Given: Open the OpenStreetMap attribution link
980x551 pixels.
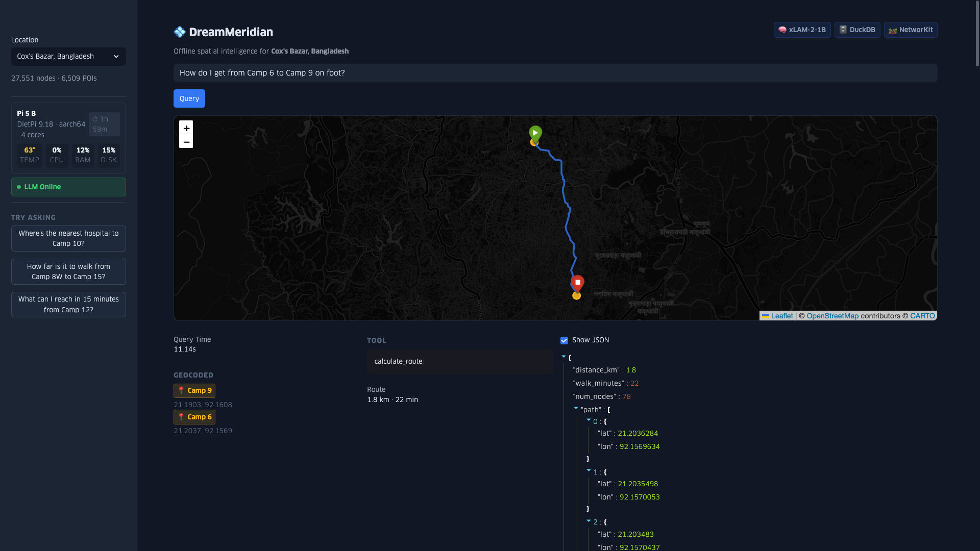Looking at the screenshot, I should (x=832, y=316).
